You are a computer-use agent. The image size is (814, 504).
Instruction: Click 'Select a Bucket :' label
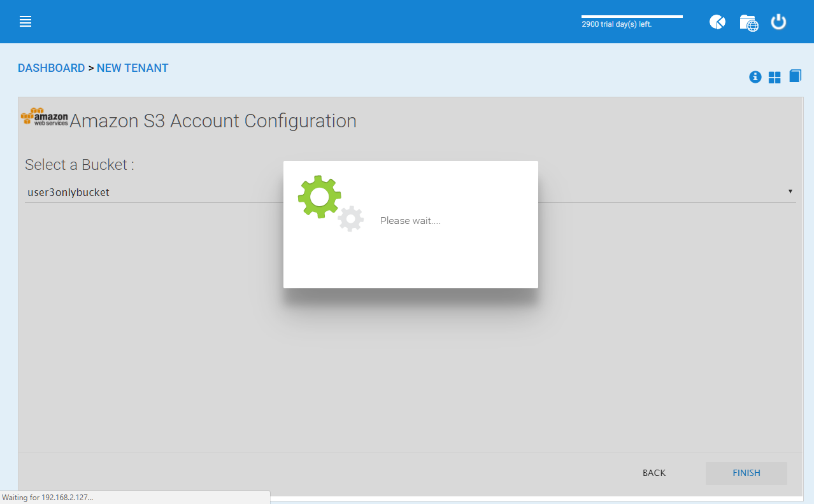pyautogui.click(x=80, y=165)
